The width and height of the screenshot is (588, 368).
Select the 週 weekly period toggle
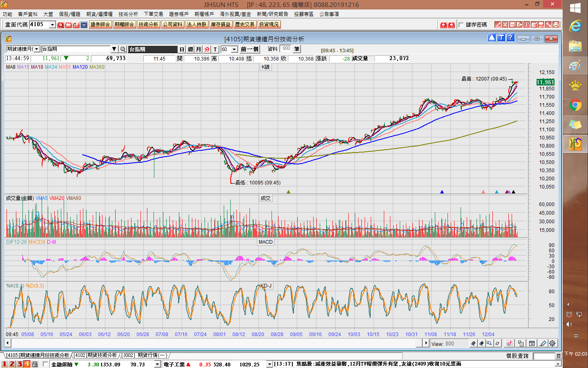coord(190,49)
